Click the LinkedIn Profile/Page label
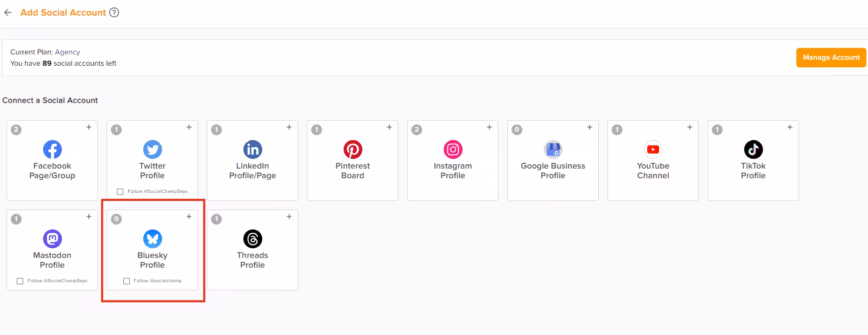The image size is (868, 335). click(253, 171)
